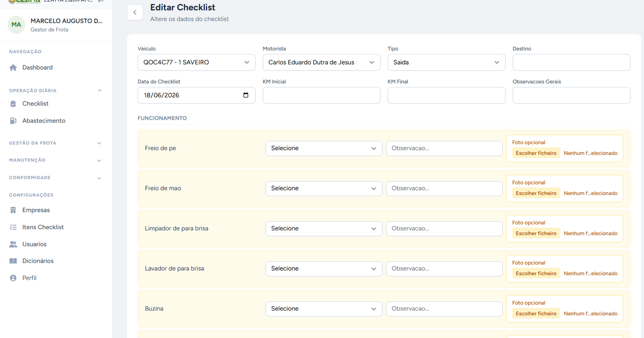Screen dimensions: 644x338
Task: Expand the Gestão da Frota section
Action: pyautogui.click(x=56, y=143)
